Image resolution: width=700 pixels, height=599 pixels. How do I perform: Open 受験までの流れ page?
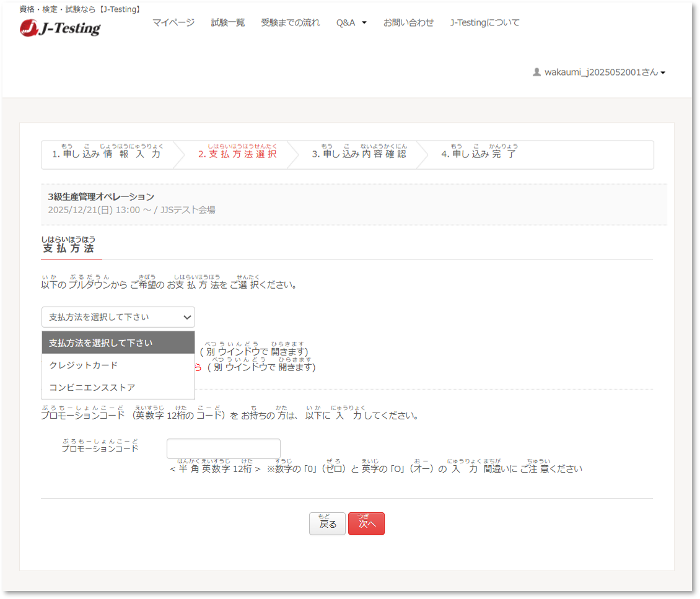(291, 23)
